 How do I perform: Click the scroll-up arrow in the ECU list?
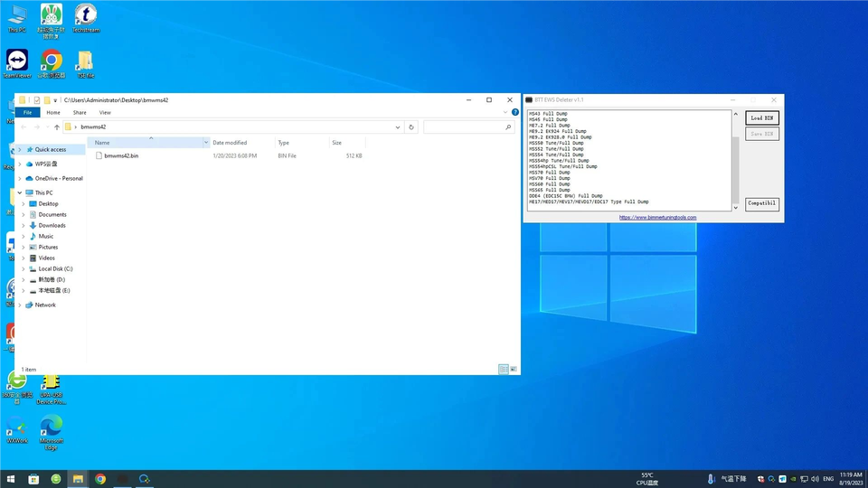point(735,115)
